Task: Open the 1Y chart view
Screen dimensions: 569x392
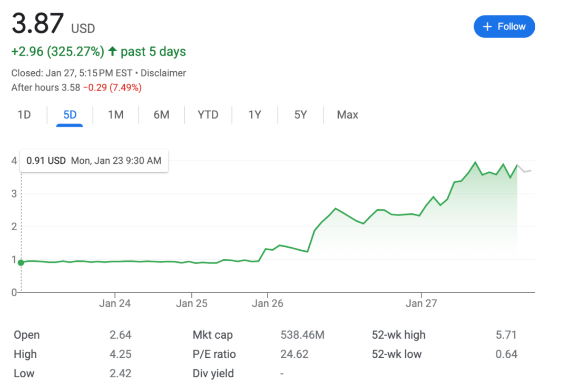Action: pos(254,115)
